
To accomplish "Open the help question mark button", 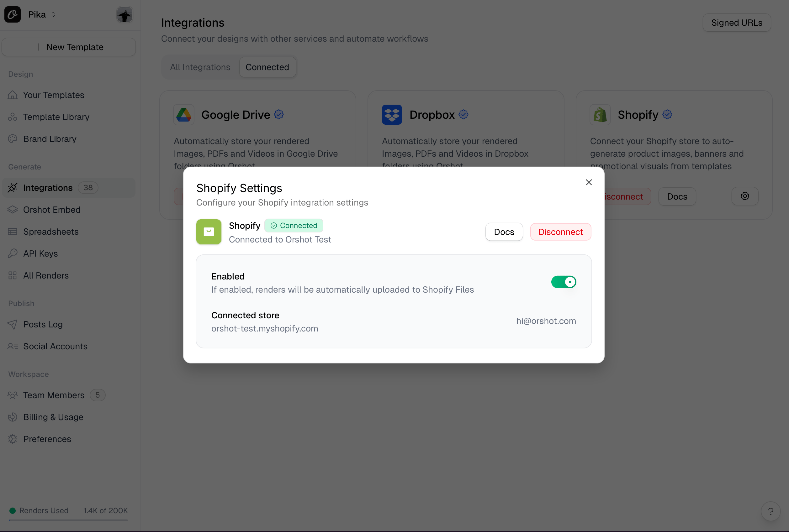I will coord(770,511).
